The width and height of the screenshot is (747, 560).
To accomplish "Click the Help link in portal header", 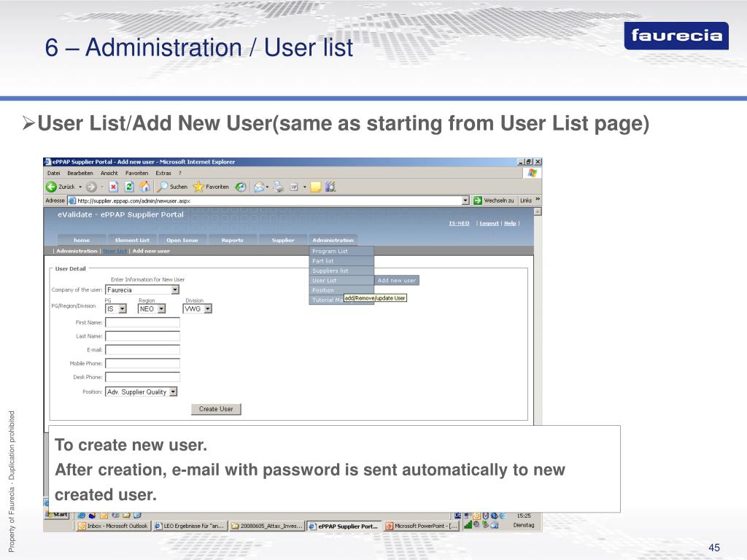I will (x=510, y=223).
